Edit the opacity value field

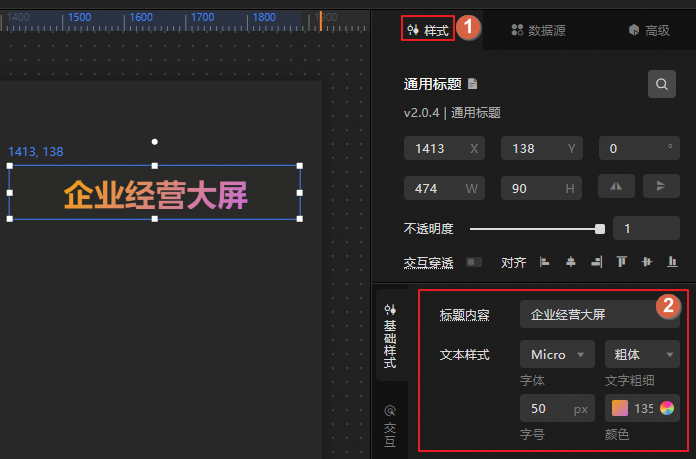(x=646, y=228)
